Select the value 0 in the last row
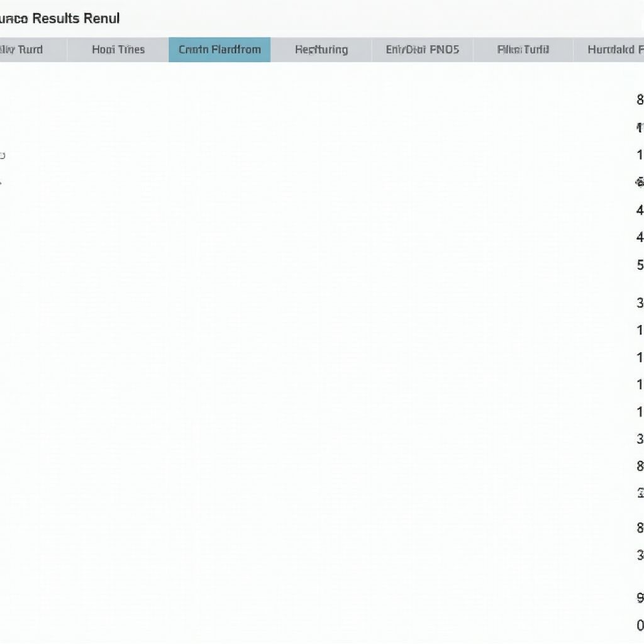The width and height of the screenshot is (644, 644). [640, 625]
